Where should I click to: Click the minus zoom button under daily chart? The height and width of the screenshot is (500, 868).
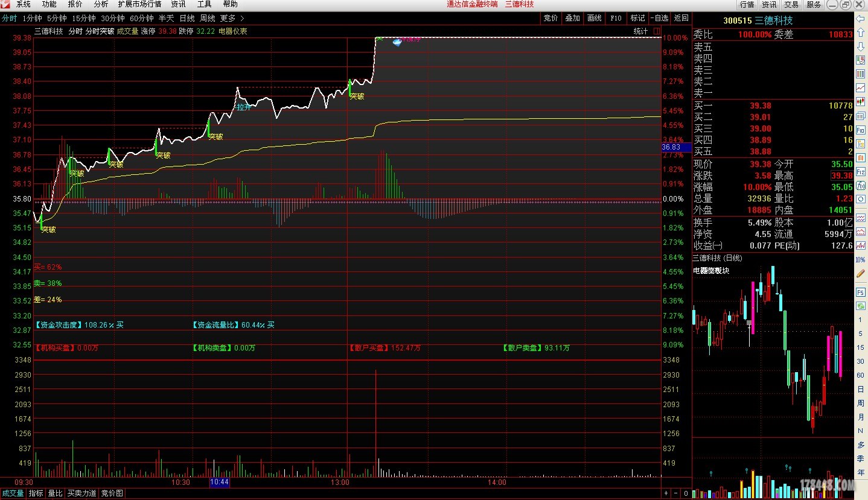point(676,494)
